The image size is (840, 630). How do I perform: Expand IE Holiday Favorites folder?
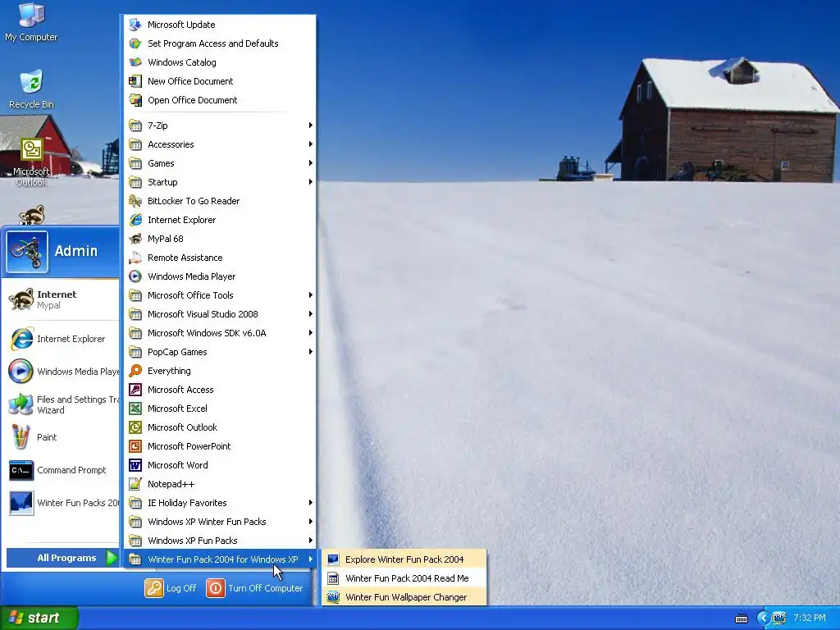pos(220,503)
